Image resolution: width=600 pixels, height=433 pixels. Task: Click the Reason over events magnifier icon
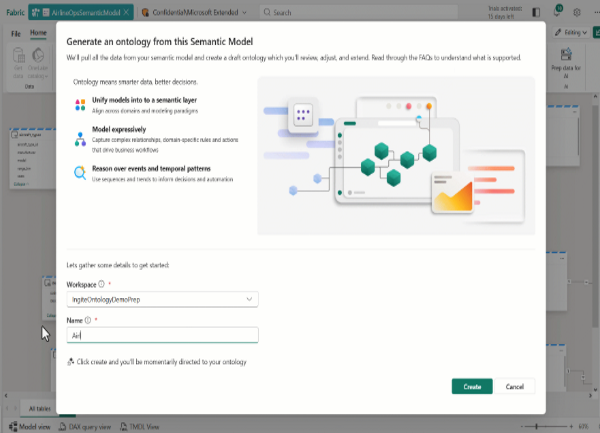pos(80,173)
